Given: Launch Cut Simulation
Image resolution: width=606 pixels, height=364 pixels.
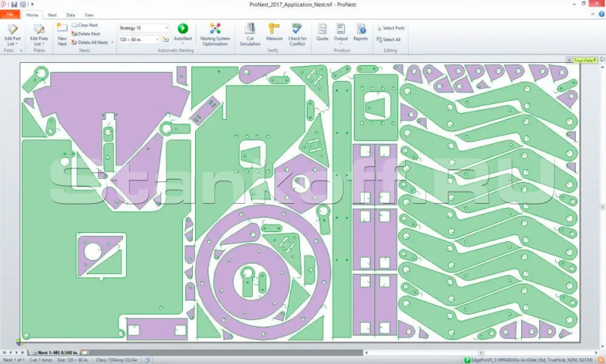Looking at the screenshot, I should pos(250,34).
